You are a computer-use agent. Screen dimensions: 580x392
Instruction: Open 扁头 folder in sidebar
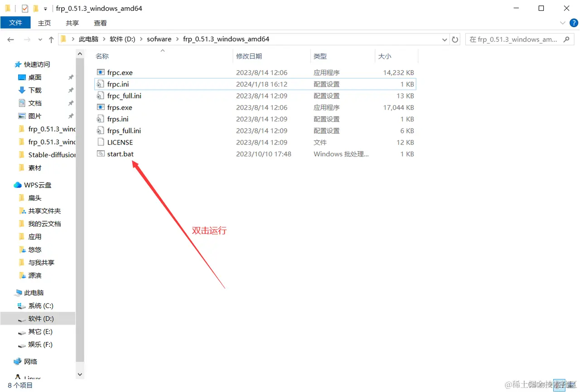click(x=30, y=198)
